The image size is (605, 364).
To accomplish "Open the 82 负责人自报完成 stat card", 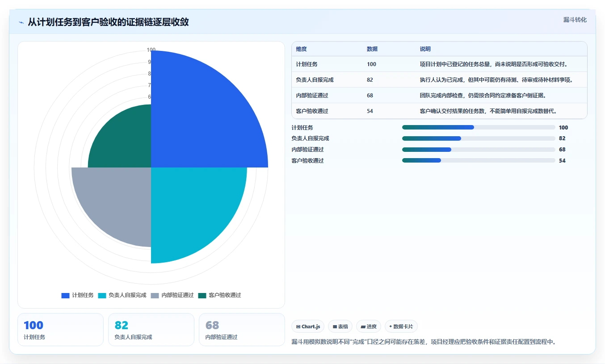I will click(x=151, y=330).
